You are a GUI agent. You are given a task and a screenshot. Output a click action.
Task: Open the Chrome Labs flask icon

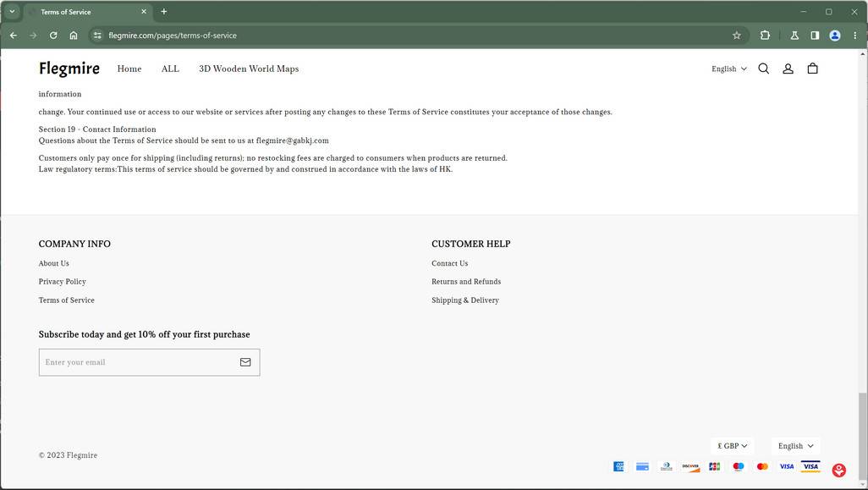point(794,36)
